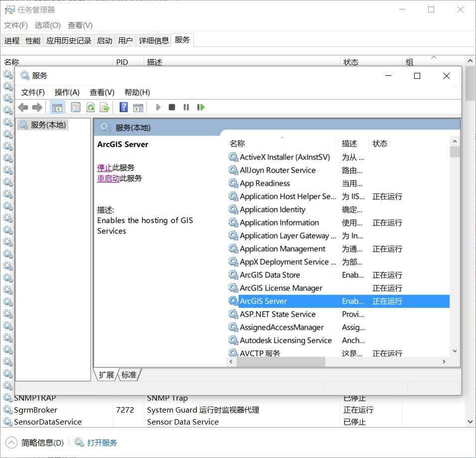The width and height of the screenshot is (476, 458).
Task: Open 帮助(H) menu in Services window
Action: (x=137, y=92)
